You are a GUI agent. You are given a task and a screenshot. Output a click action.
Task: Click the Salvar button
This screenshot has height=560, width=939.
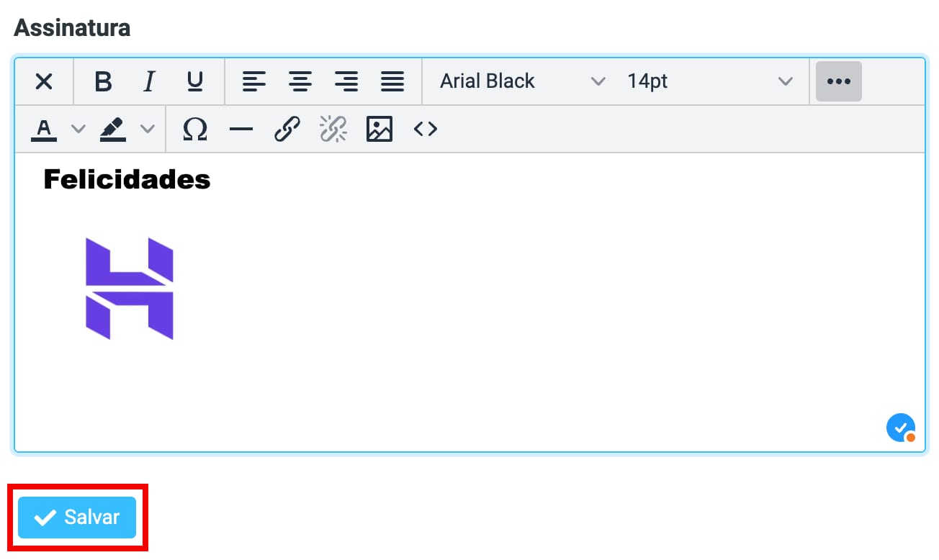pyautogui.click(x=77, y=517)
